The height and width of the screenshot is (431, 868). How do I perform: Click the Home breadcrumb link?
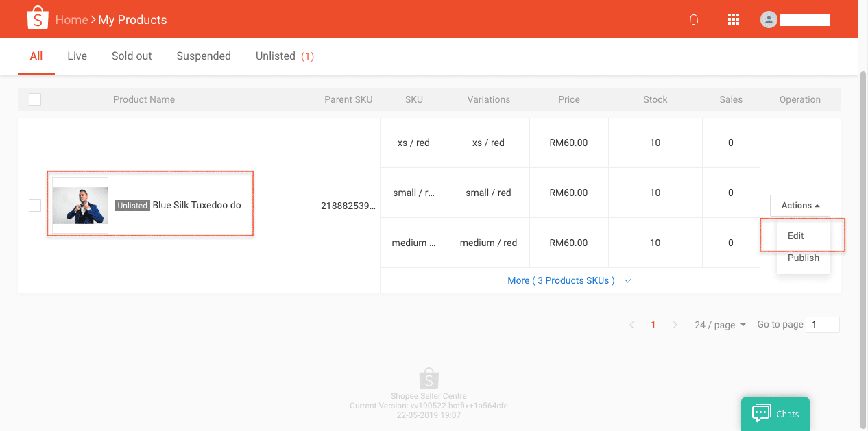coord(71,20)
